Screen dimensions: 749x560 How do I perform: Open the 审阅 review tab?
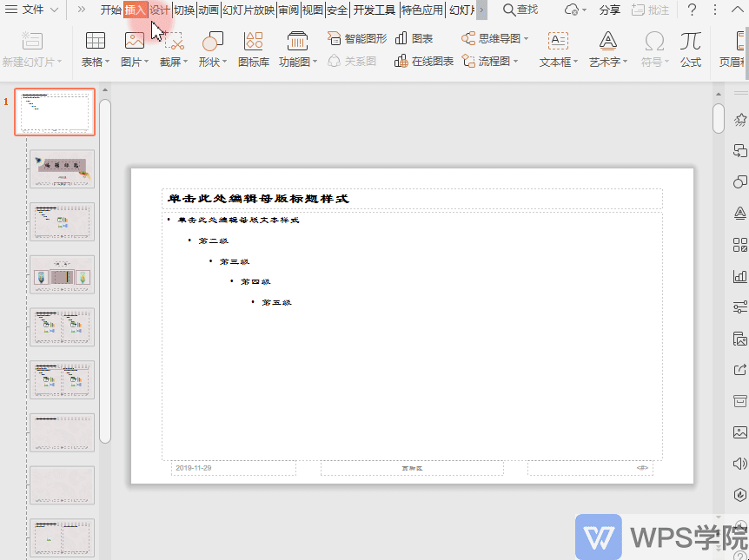pyautogui.click(x=289, y=11)
